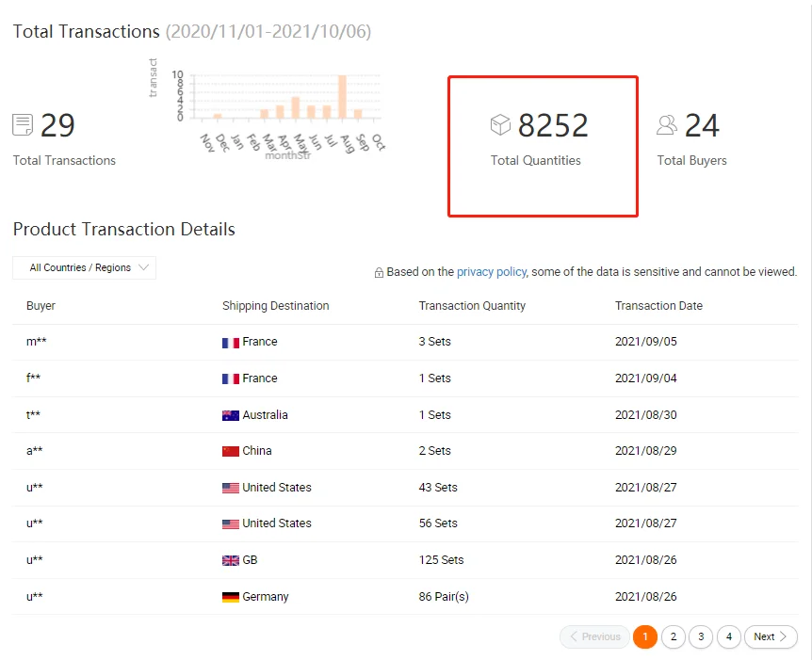
Task: Open the privacy policy link
Action: click(x=492, y=272)
